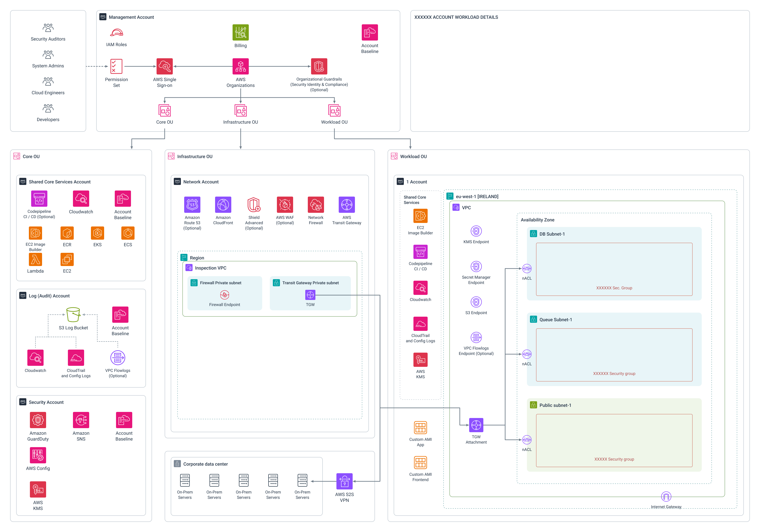
Task: Select the ECR icon
Action: 67,233
